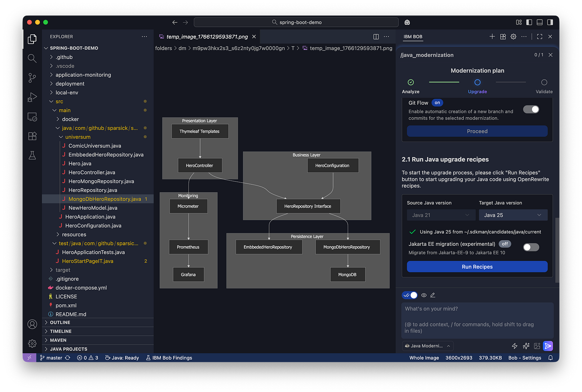Open Bob panel more actions ellipsis
The image size is (582, 392).
(x=524, y=36)
